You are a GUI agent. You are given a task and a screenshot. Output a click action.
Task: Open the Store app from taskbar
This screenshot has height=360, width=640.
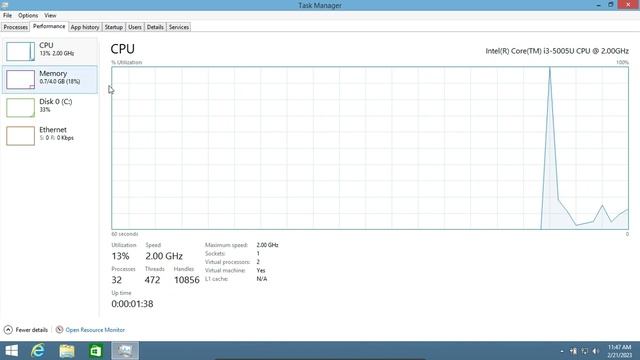pos(96,351)
